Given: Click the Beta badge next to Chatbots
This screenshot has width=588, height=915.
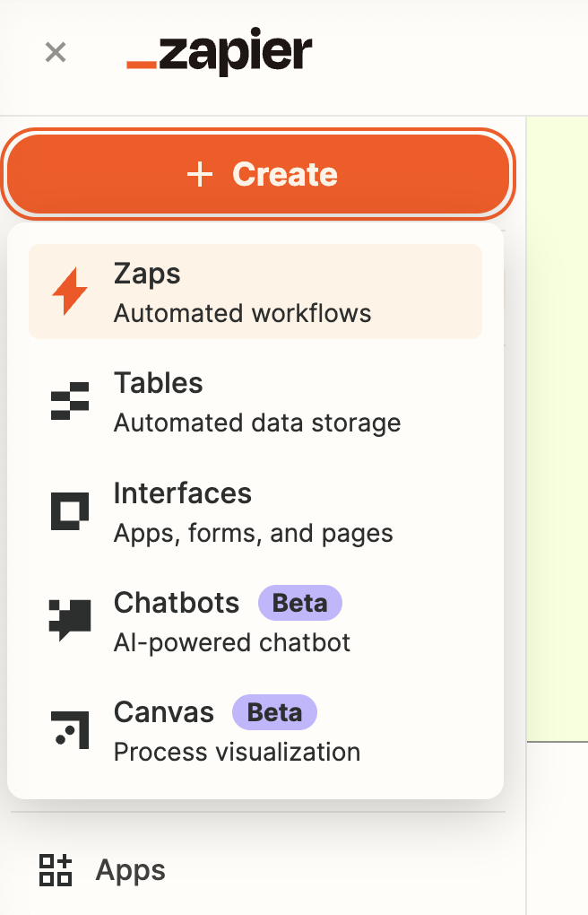Looking at the screenshot, I should (x=300, y=603).
